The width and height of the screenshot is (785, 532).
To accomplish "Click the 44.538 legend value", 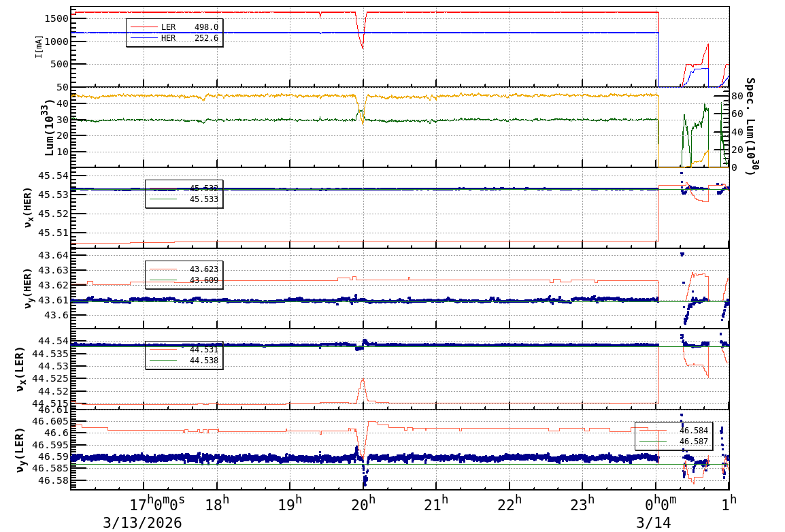I will [204, 361].
